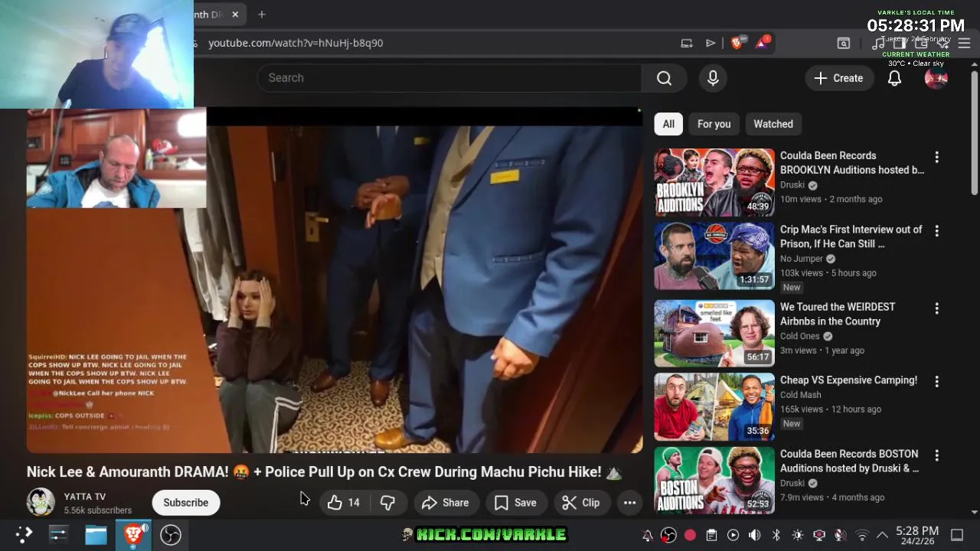980x551 pixels.
Task: Open YouTube notifications bell
Action: point(894,78)
